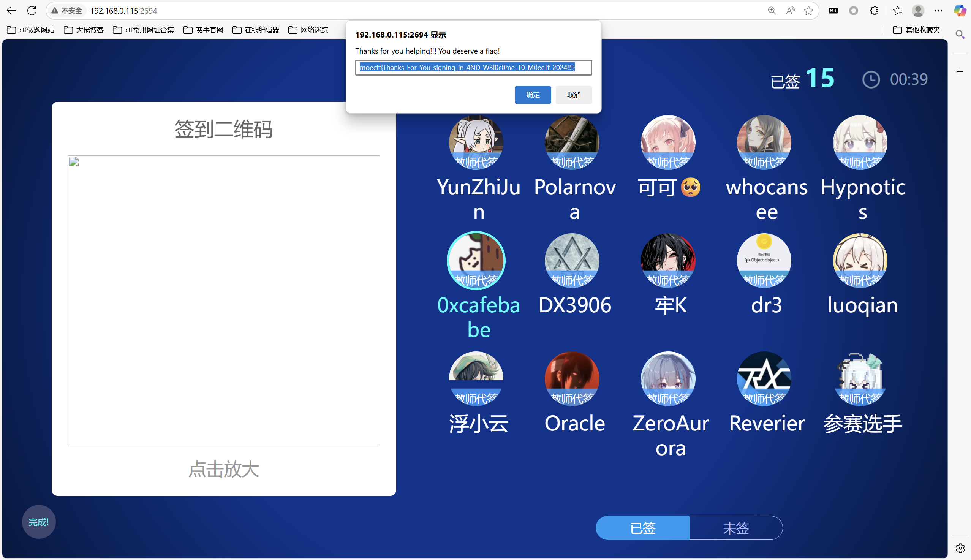Open the Settings and more ellipsis menu
The width and height of the screenshot is (971, 560).
[x=938, y=11]
